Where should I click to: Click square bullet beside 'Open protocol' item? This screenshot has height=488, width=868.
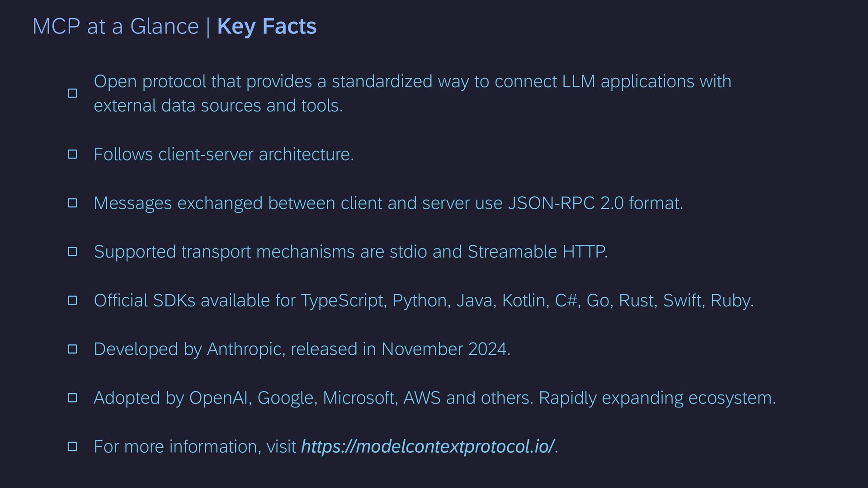pos(72,94)
